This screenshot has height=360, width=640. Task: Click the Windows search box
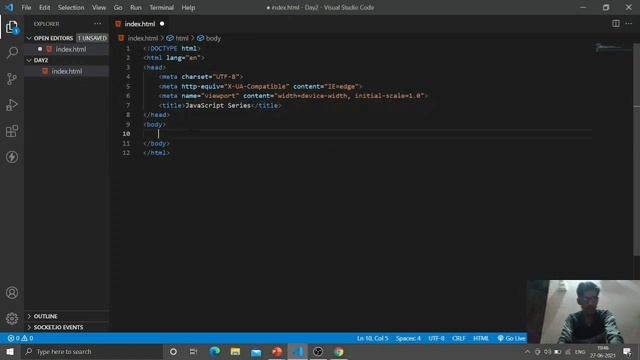[x=91, y=351]
